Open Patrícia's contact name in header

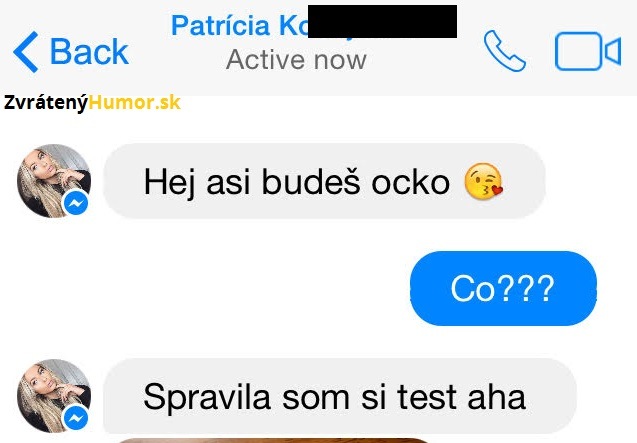click(x=240, y=26)
